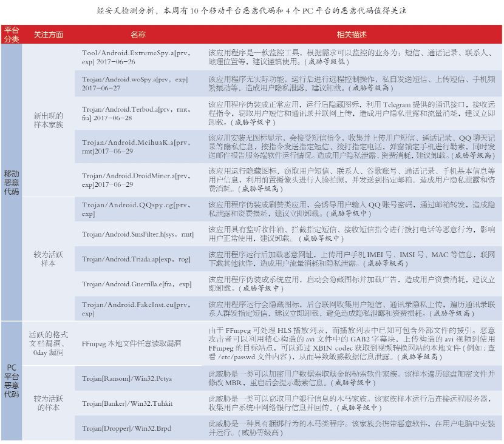Select Trojan/Android.DroidMiner.a name cell
Screen dimensions: 504x444
(138, 180)
